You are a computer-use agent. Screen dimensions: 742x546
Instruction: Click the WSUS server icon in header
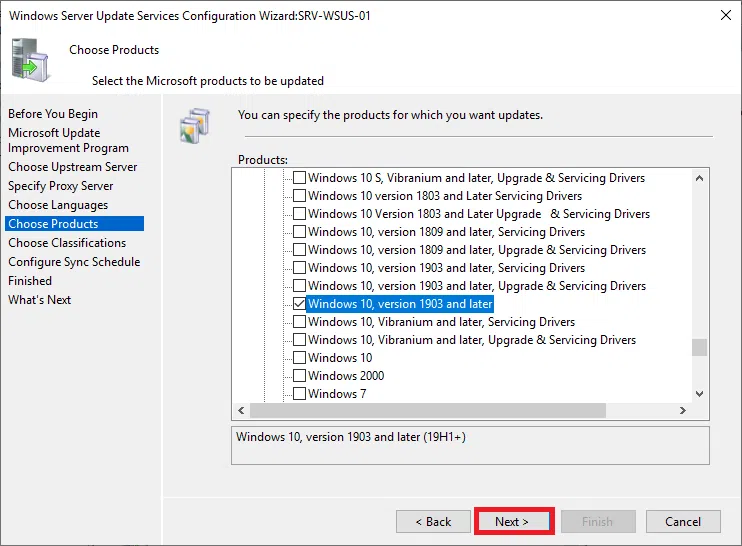(29, 59)
